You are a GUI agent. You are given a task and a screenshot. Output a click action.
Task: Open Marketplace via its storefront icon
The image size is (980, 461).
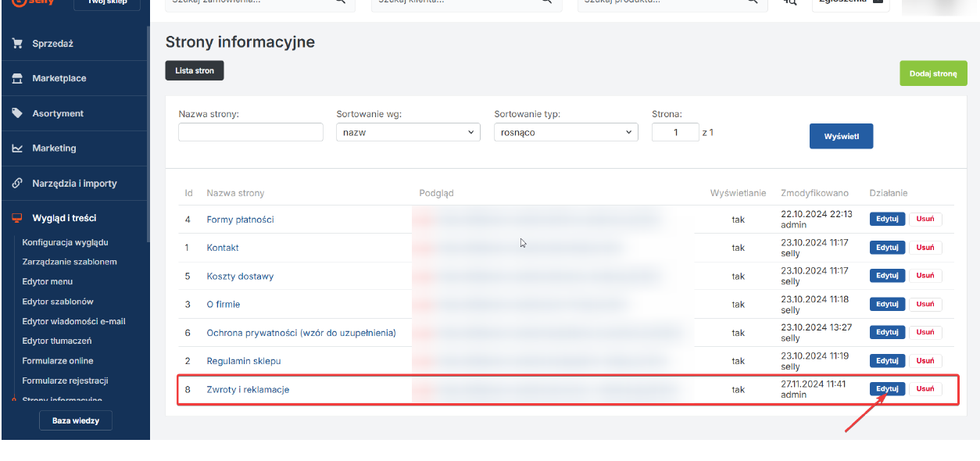17,78
